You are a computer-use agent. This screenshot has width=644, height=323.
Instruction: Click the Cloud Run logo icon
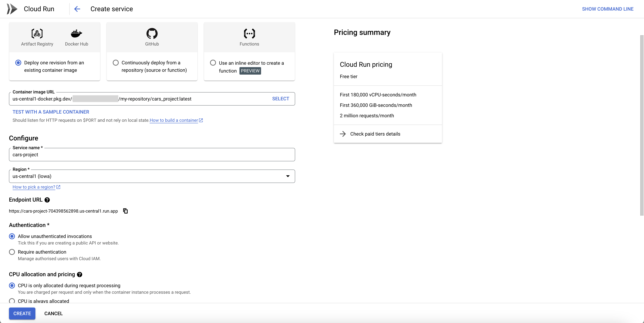click(12, 9)
